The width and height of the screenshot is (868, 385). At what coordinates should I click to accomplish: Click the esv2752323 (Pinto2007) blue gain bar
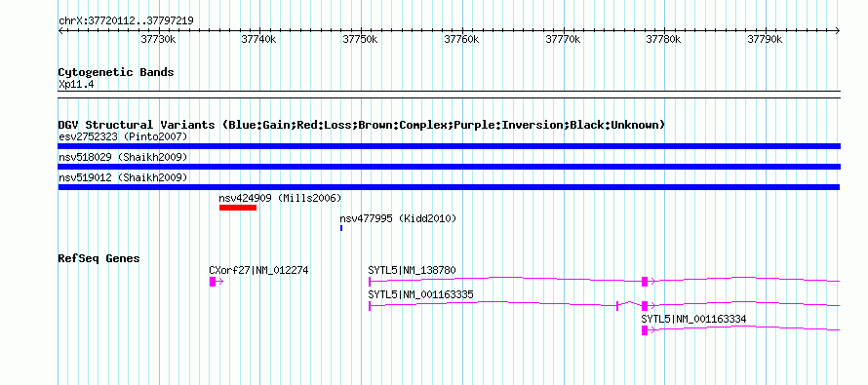[449, 146]
